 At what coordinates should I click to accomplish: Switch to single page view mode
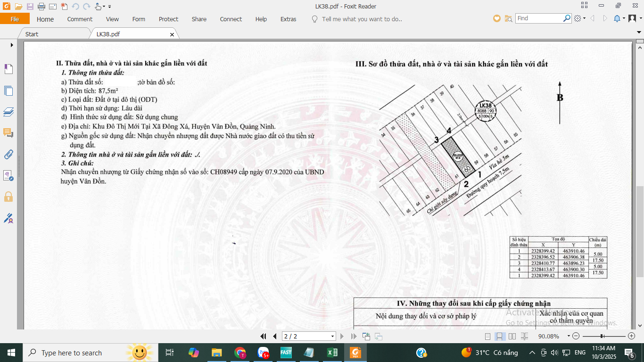488,336
